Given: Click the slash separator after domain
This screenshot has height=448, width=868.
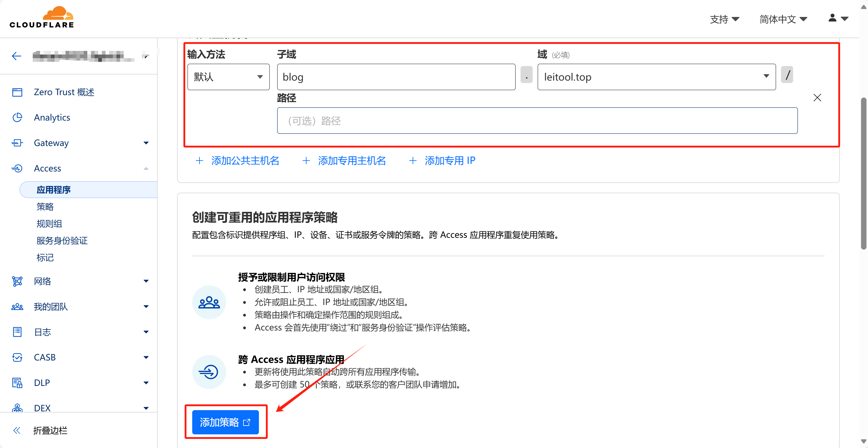Looking at the screenshot, I should (787, 75).
